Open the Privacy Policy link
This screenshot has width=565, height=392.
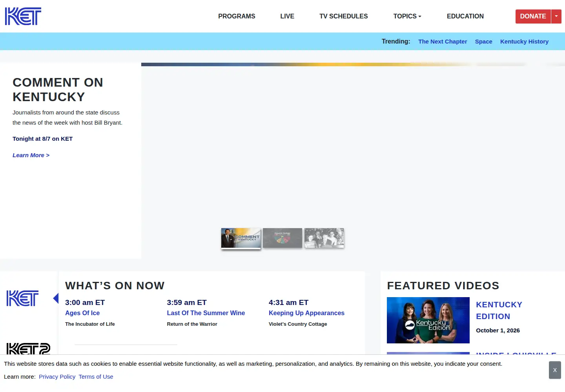[57, 377]
